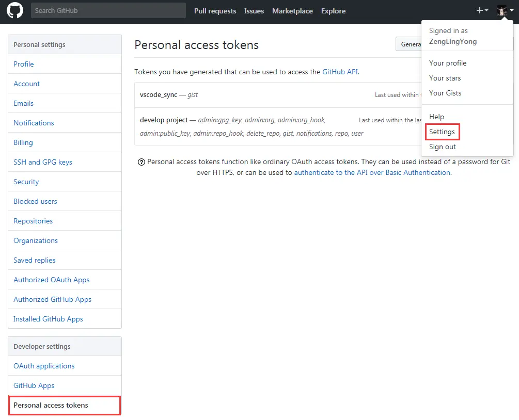Choose Settings from the user dropdown
The height and width of the screenshot is (420, 519).
click(442, 132)
